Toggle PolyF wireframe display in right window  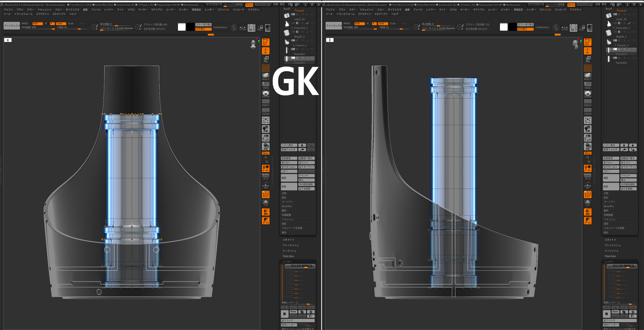coord(587,194)
